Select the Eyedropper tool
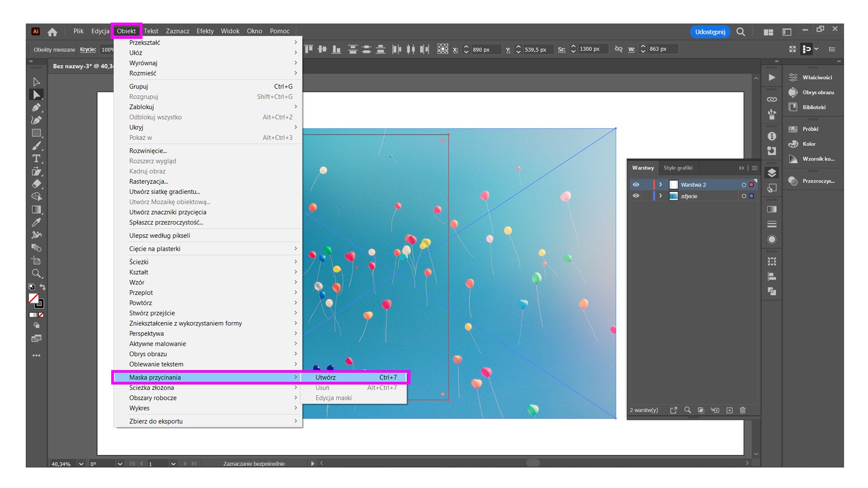 click(x=37, y=222)
